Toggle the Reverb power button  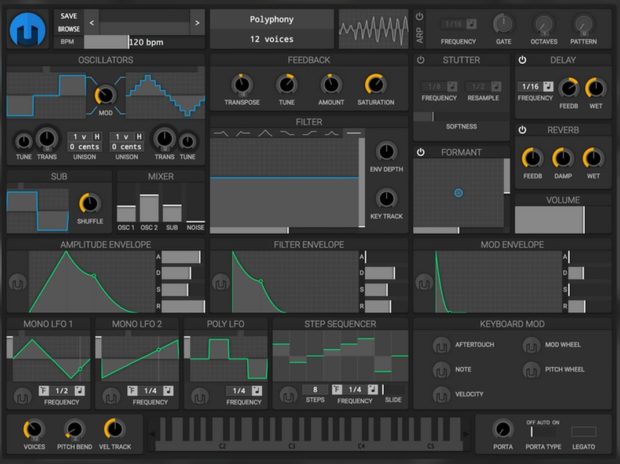(522, 130)
